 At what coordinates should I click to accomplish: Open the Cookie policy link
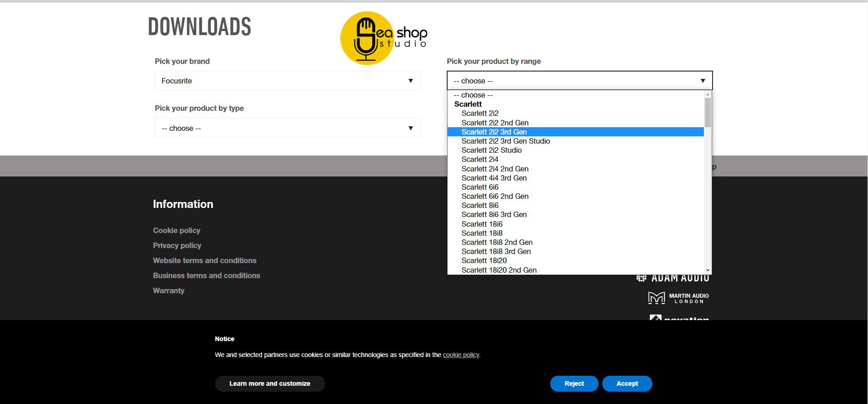pyautogui.click(x=176, y=230)
